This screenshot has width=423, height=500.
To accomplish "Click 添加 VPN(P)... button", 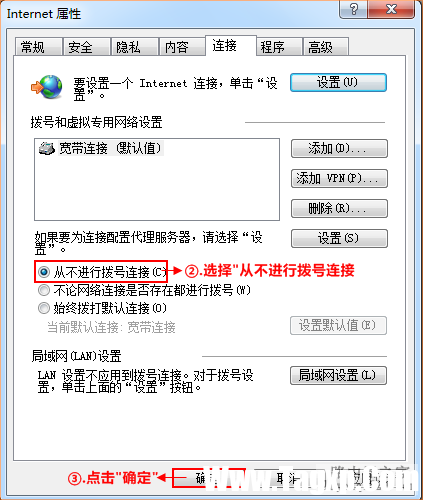I will pos(339,178).
